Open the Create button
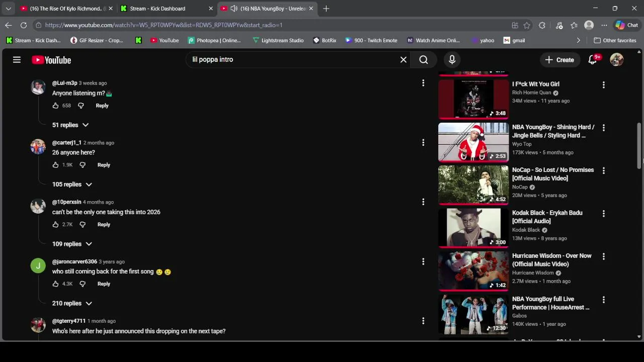The width and height of the screenshot is (644, 362). (x=559, y=60)
